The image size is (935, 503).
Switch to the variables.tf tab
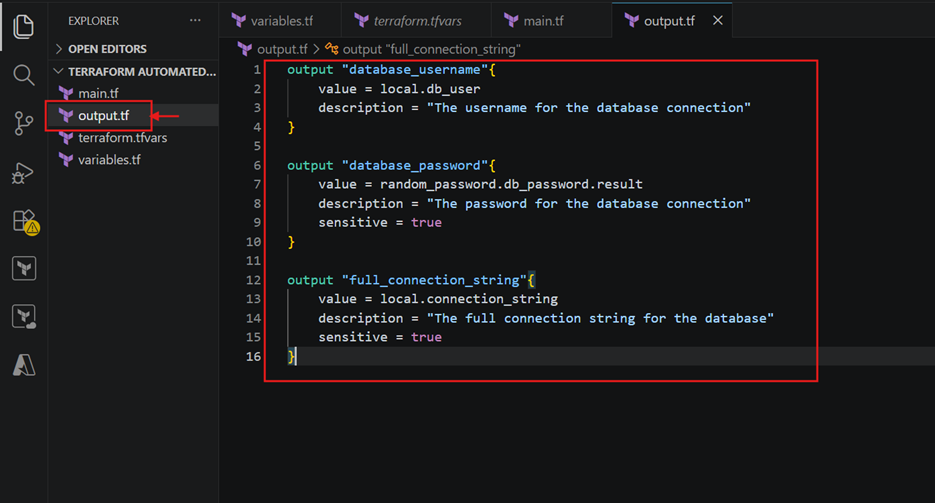click(280, 21)
